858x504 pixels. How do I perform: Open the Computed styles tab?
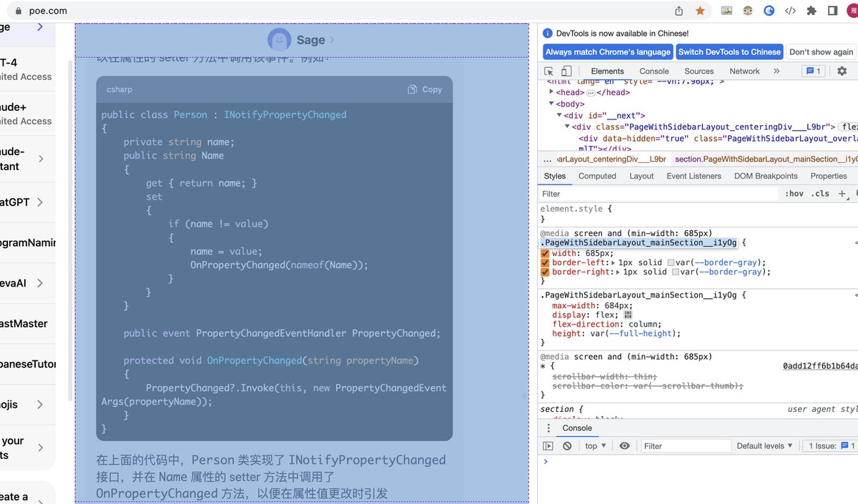(597, 176)
